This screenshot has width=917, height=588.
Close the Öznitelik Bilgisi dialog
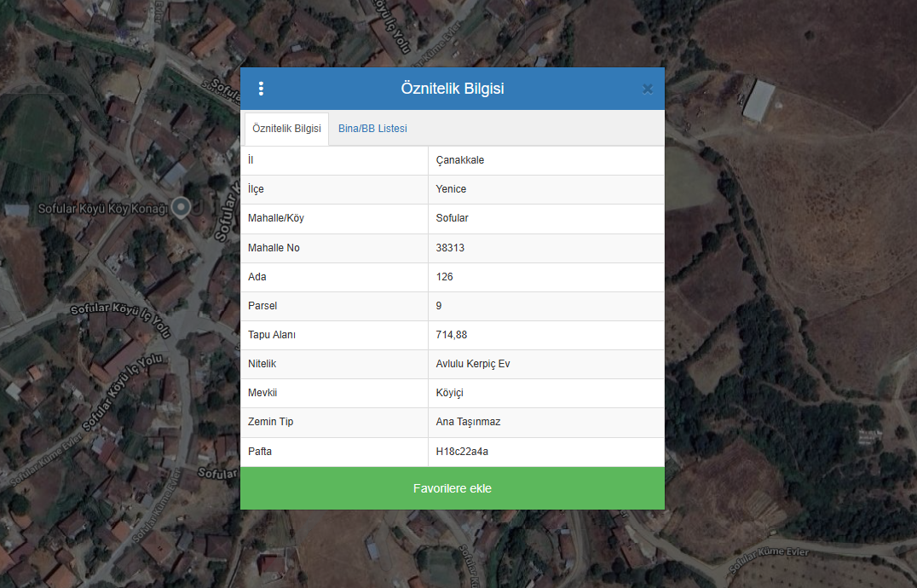click(647, 89)
